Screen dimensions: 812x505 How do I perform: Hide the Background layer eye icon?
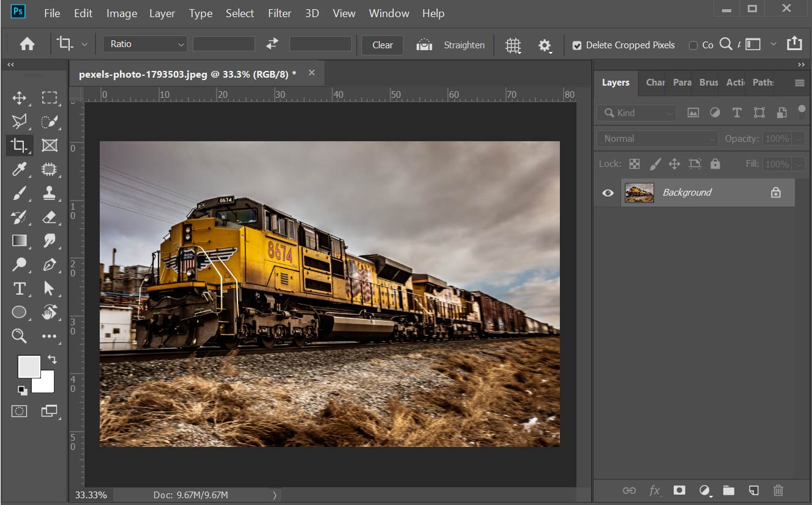(x=608, y=193)
